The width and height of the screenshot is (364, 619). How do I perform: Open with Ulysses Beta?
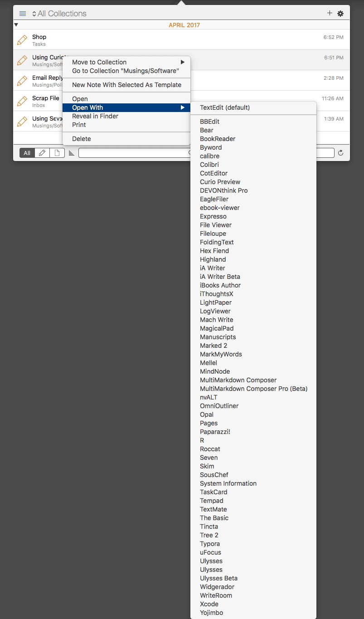pyautogui.click(x=253, y=578)
